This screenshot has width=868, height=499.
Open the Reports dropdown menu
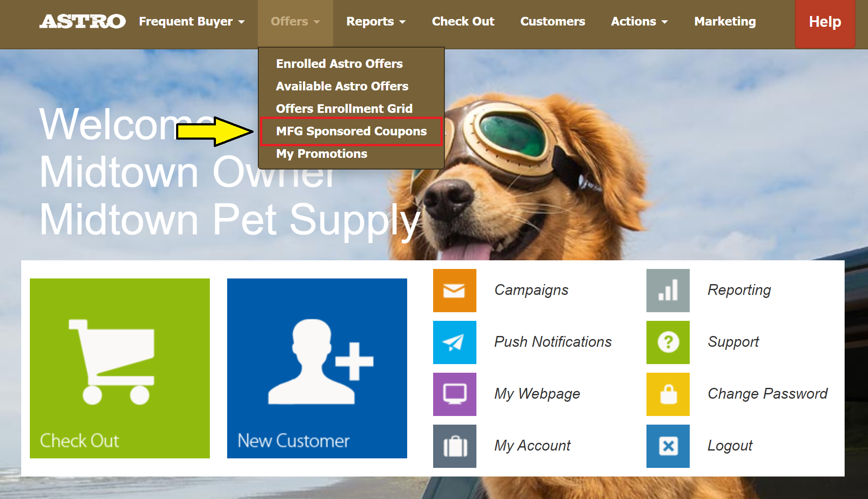376,22
